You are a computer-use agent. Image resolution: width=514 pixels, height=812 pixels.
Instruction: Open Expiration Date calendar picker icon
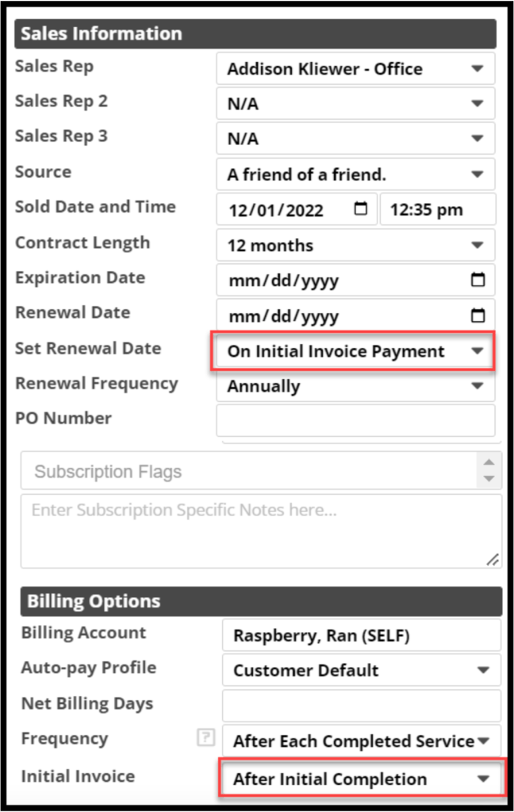[478, 280]
